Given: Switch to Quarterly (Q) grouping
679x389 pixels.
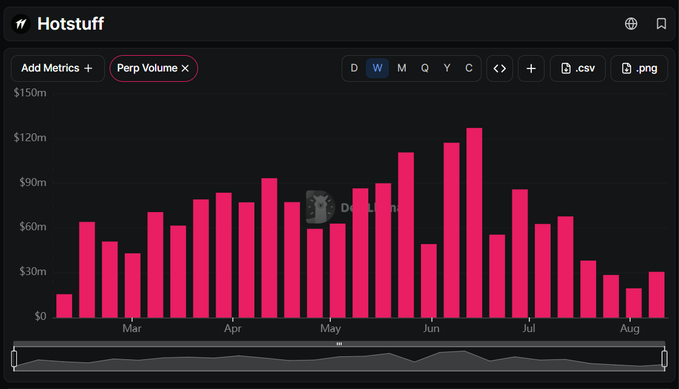Looking at the screenshot, I should (425, 68).
